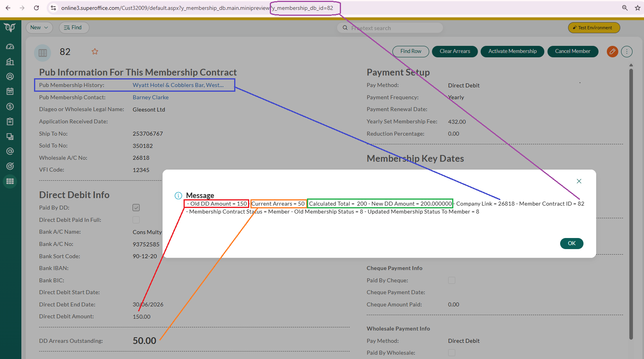This screenshot has width=644, height=359.
Task: Open the Requests clipboard icon in sidebar
Action: pyautogui.click(x=10, y=121)
